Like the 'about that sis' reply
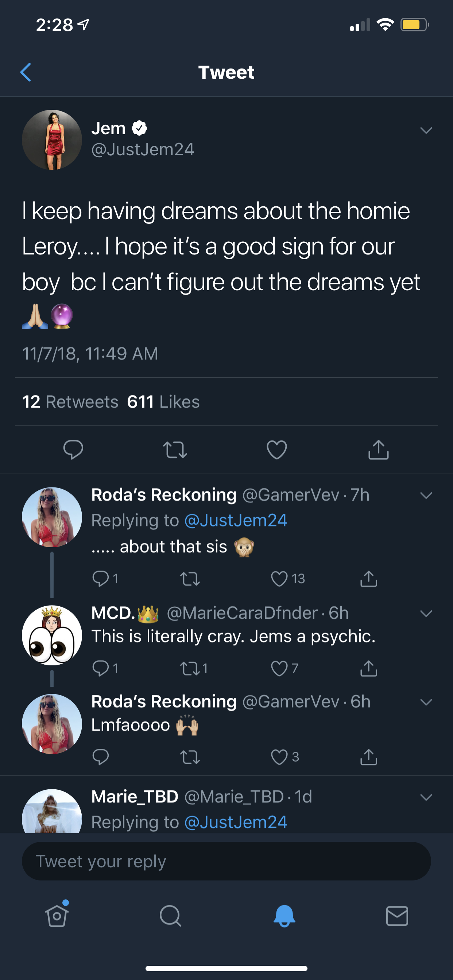This screenshot has height=980, width=453. pos(279,579)
